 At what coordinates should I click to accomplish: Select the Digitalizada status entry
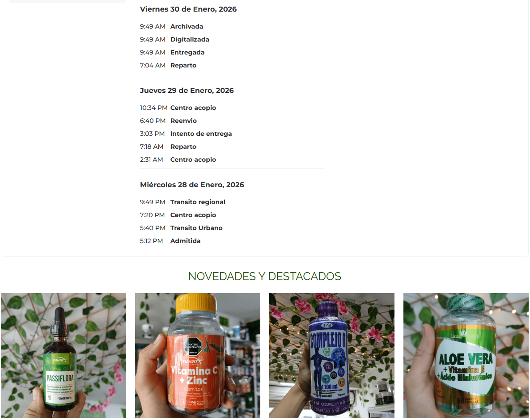click(190, 39)
